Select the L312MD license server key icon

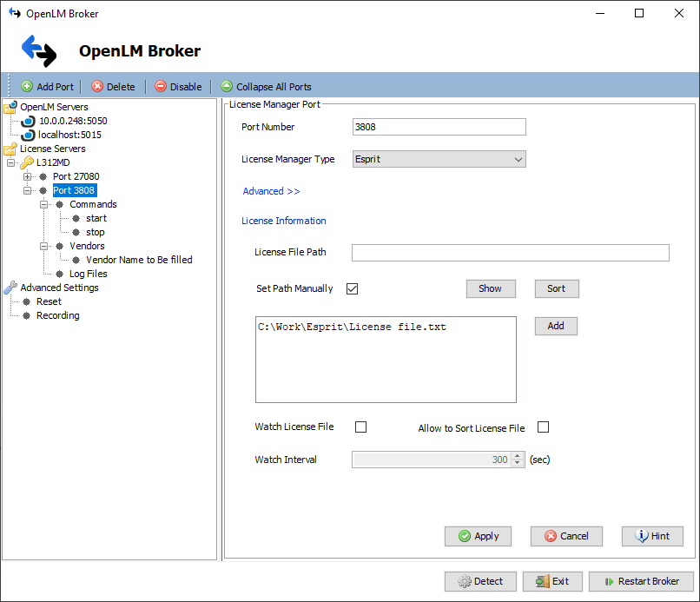tap(27, 163)
